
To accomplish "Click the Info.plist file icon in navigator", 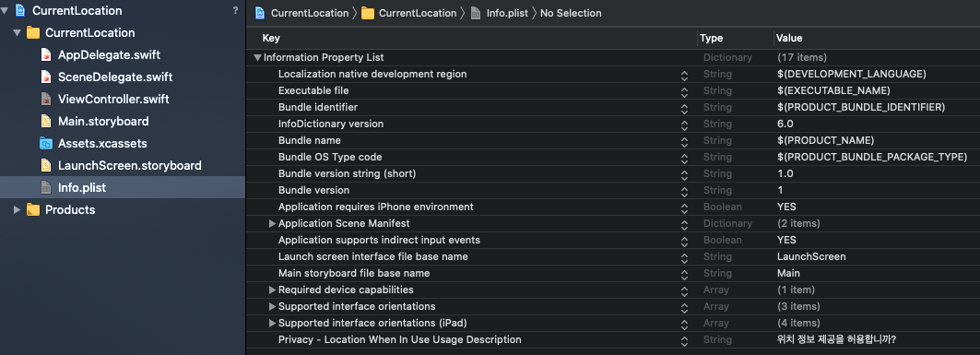I will [x=45, y=187].
